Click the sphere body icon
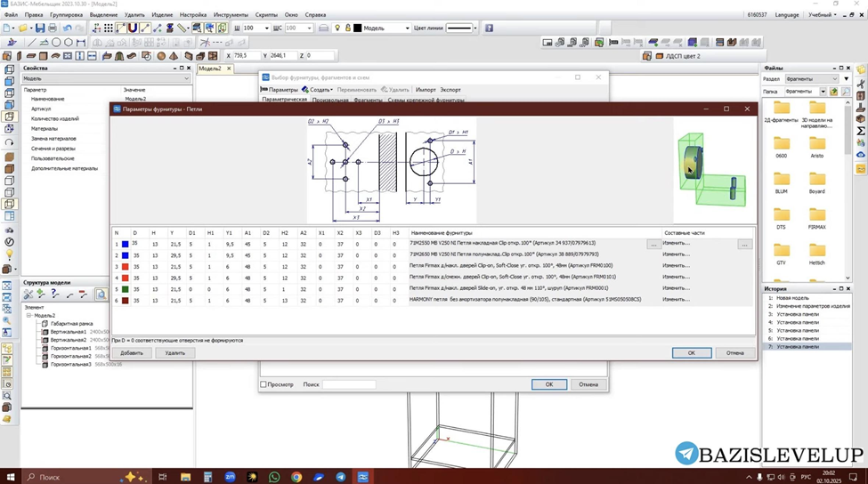The height and width of the screenshot is (484, 868). [161, 56]
